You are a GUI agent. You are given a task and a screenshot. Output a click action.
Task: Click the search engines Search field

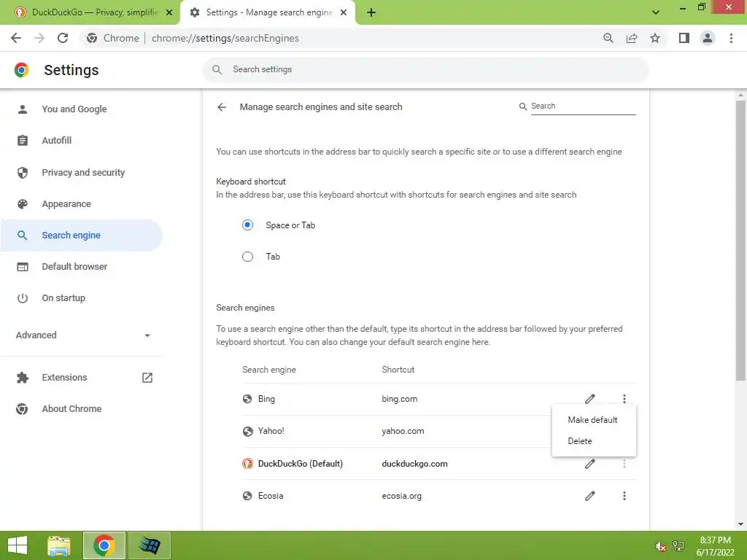(583, 106)
